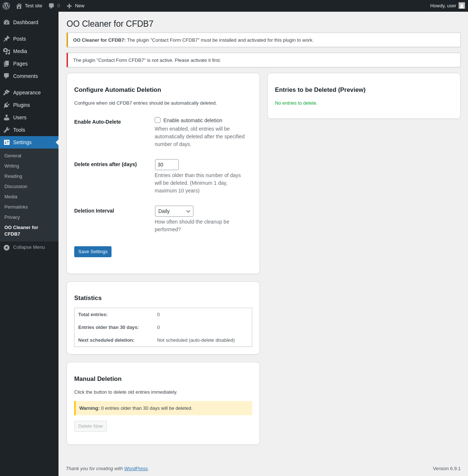This screenshot has width=468, height=476.
Task: Enable automatic deletion checkbox
Action: coord(158,120)
